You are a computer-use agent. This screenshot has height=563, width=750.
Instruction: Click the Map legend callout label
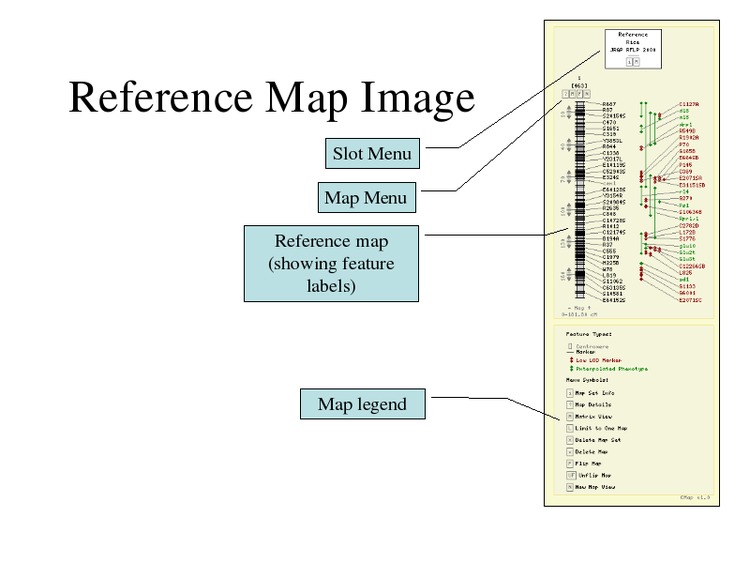coord(362,404)
